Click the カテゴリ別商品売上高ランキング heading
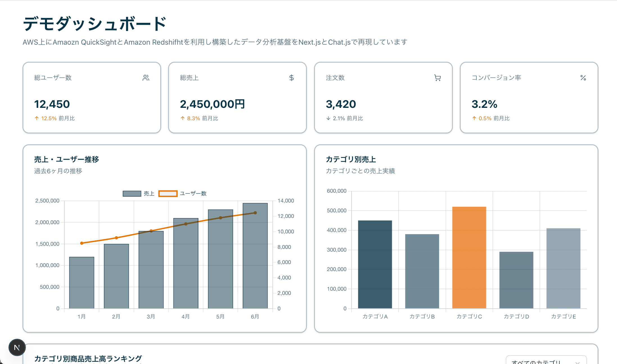 coord(89,358)
